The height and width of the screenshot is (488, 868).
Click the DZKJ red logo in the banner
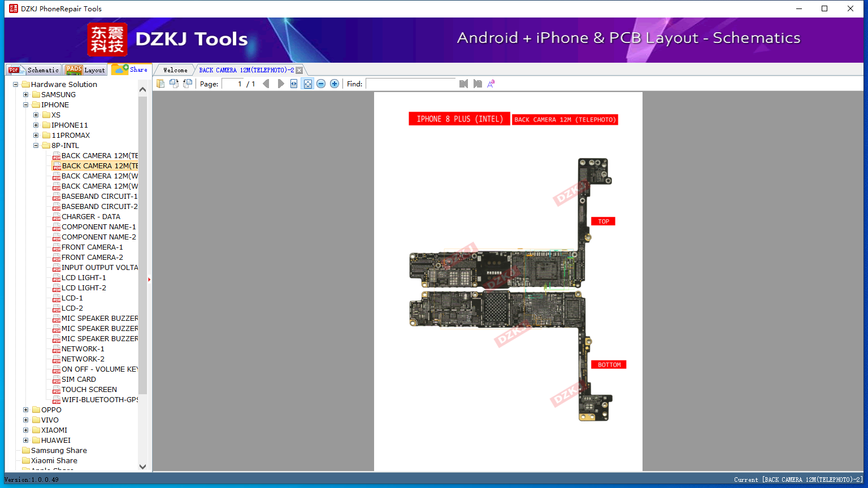point(107,39)
